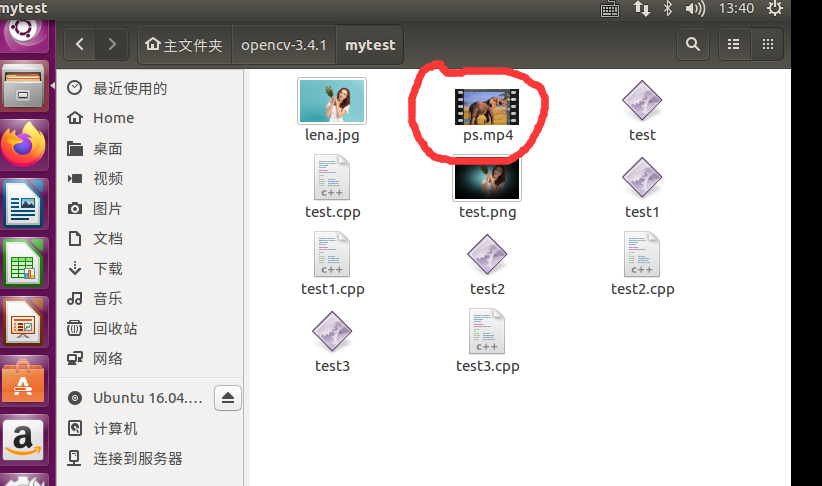
Task: Open the Files app in the launcher
Action: [24, 85]
